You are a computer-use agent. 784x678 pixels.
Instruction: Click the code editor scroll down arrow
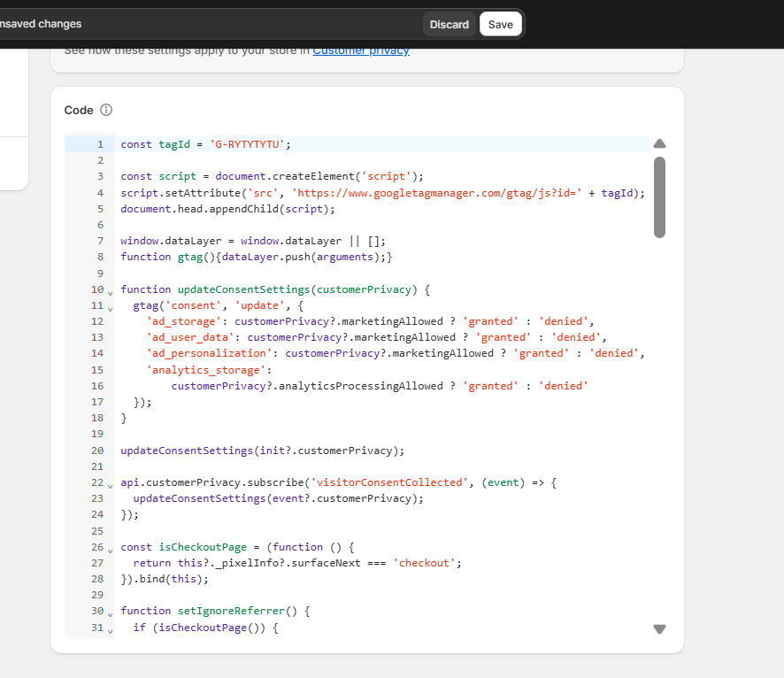click(659, 628)
